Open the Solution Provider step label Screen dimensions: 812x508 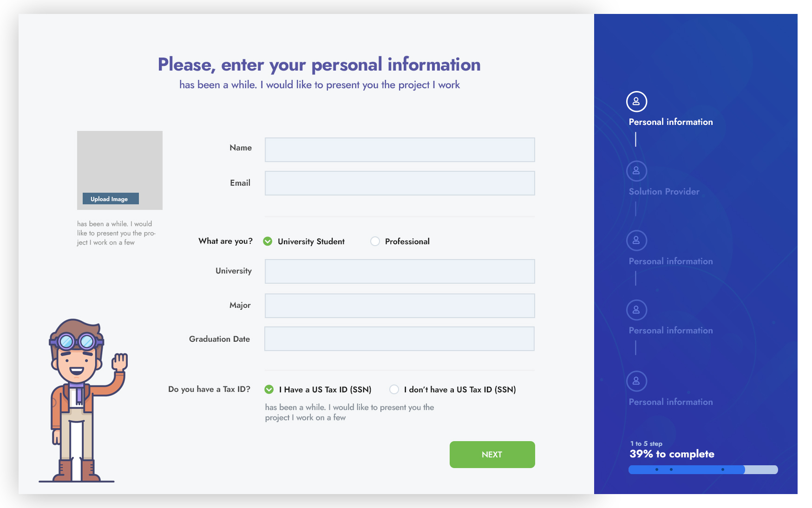click(664, 192)
